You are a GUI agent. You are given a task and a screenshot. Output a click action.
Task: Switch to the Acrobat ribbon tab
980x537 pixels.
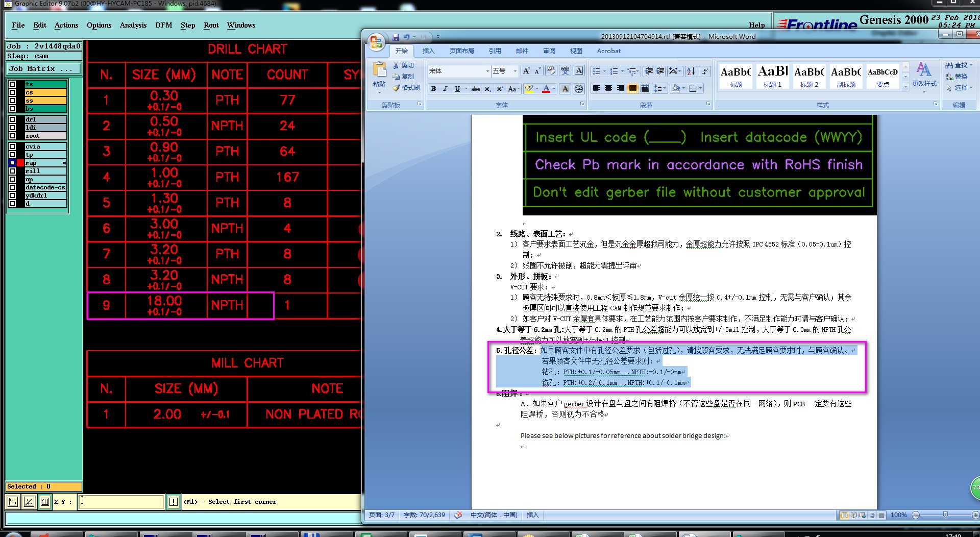[x=609, y=51]
